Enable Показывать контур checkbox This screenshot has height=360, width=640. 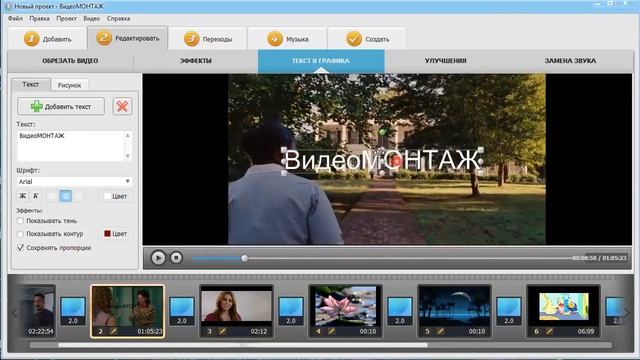tap(20, 234)
